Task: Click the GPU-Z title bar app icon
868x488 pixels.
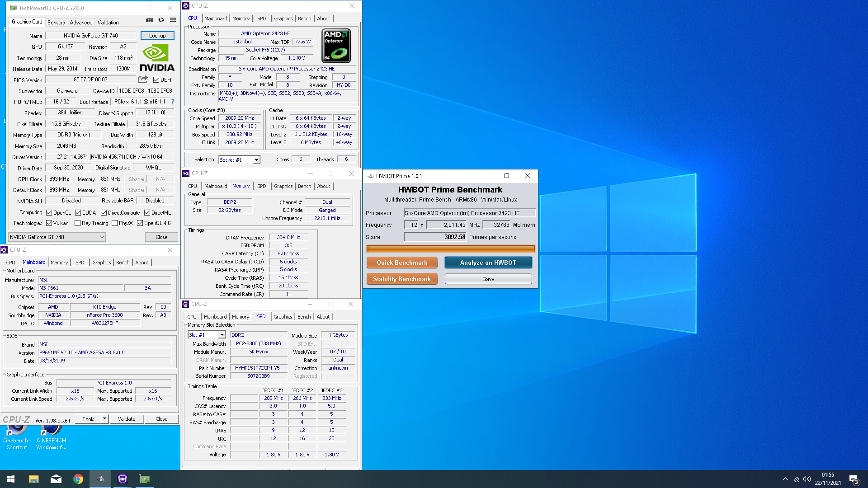Action: pos(13,8)
